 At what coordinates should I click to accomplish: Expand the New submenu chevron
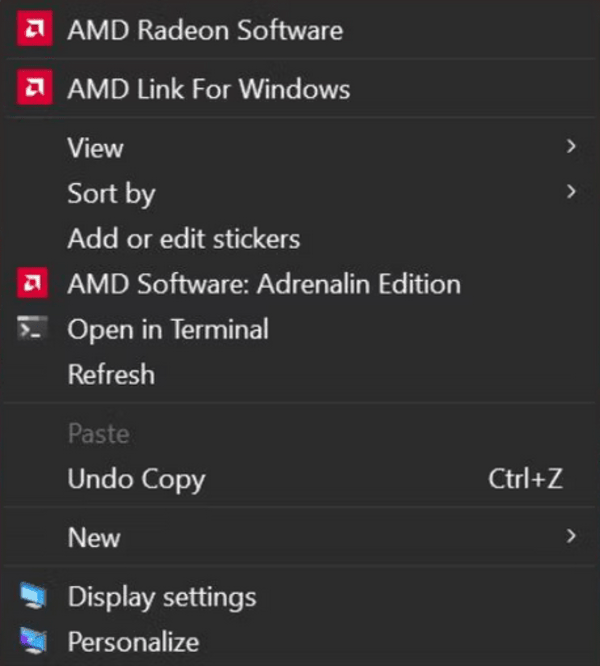point(571,536)
